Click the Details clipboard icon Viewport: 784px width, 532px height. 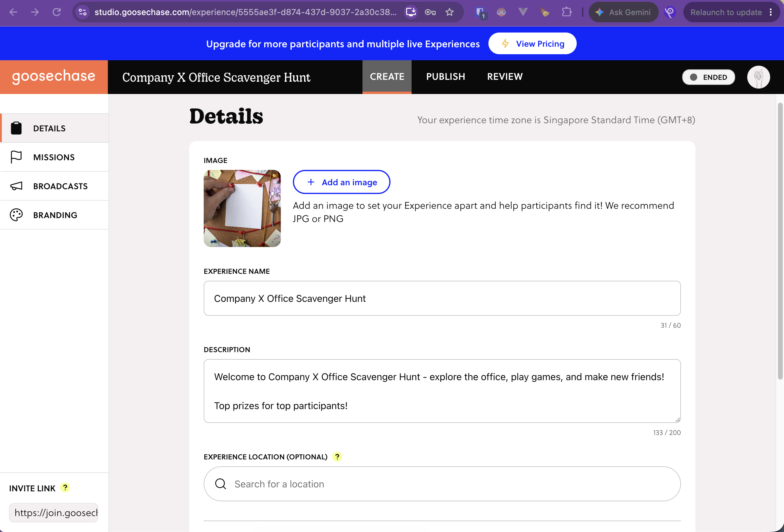pyautogui.click(x=16, y=128)
